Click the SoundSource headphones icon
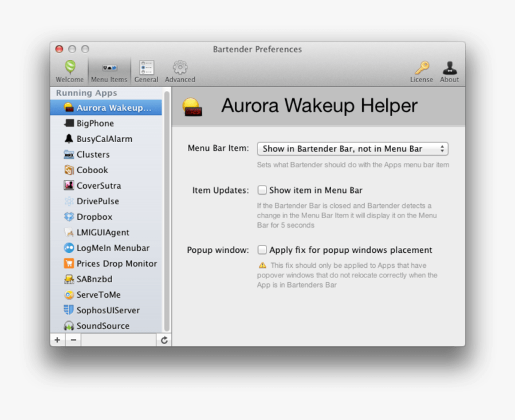This screenshot has height=420, width=515. pos(69,326)
